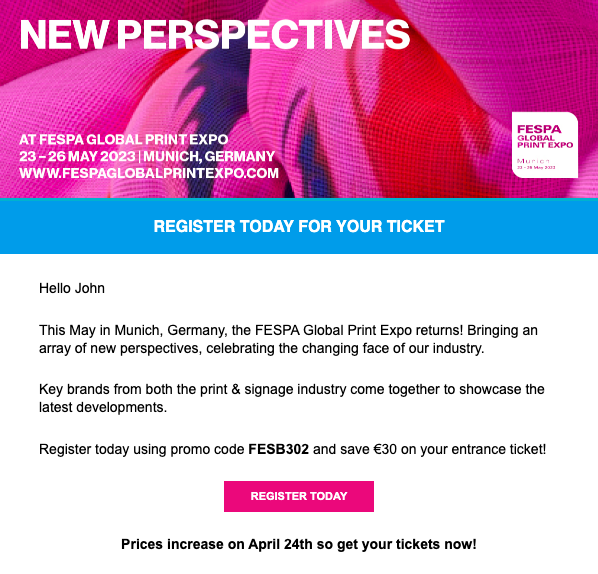Open the FESPA Global Print Expo logo badge
Screen dimensions: 598x574
545,145
